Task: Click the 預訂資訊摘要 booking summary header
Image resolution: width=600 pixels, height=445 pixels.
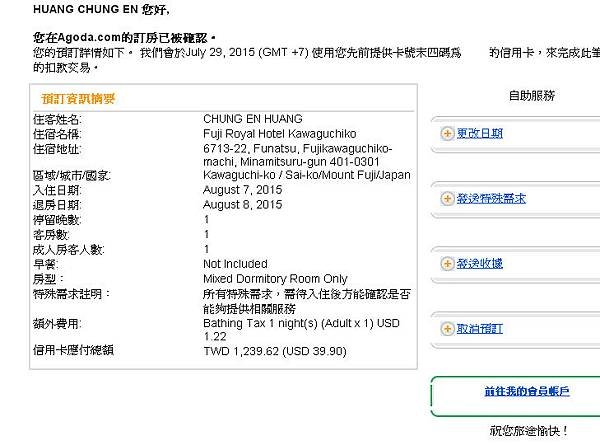Action: [78, 98]
